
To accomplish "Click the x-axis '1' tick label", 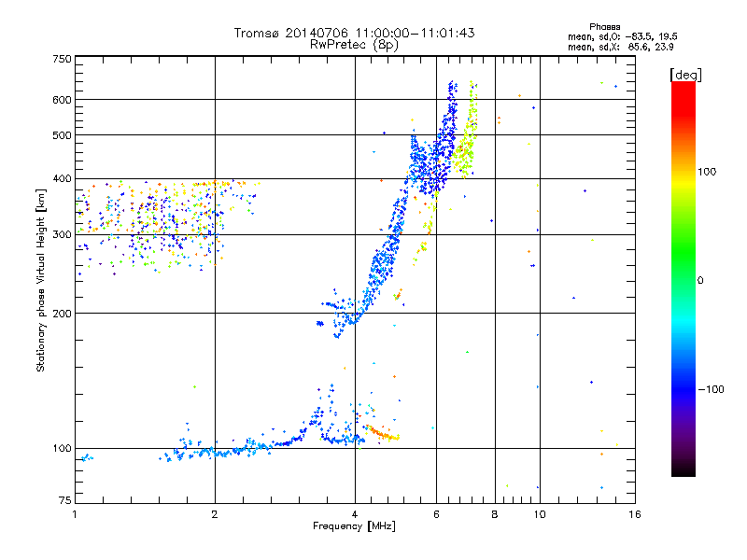I will point(75,514).
